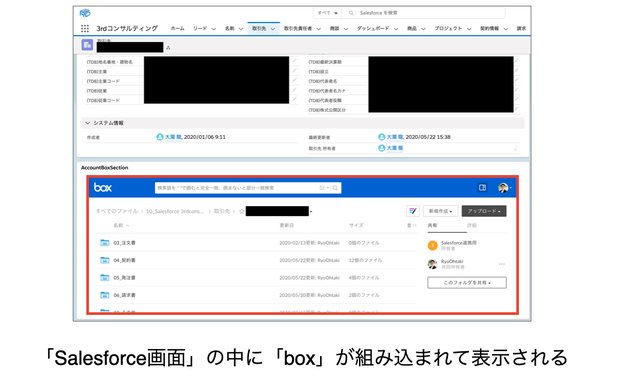
Task: Open the 新規作成 dropdown in Box
Action: 440,211
